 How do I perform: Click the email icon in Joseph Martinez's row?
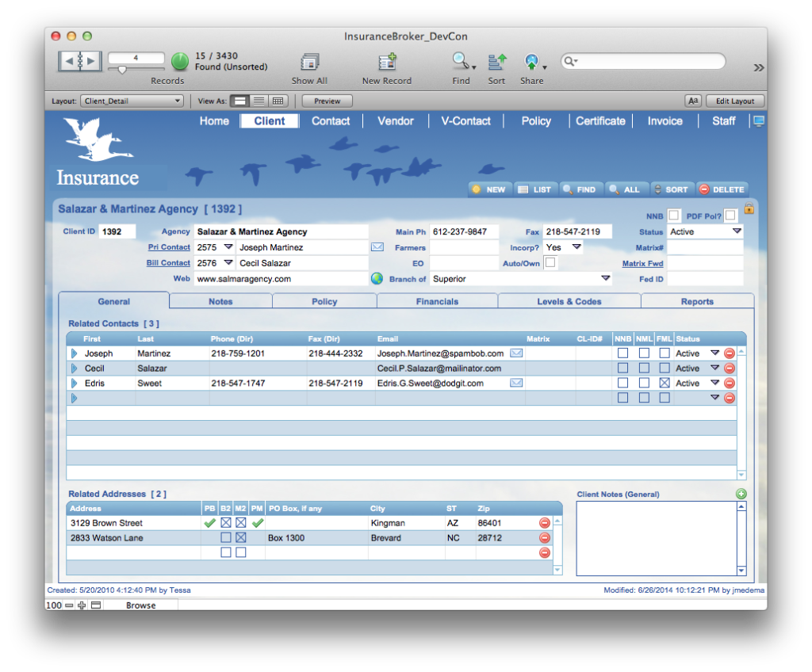point(516,353)
